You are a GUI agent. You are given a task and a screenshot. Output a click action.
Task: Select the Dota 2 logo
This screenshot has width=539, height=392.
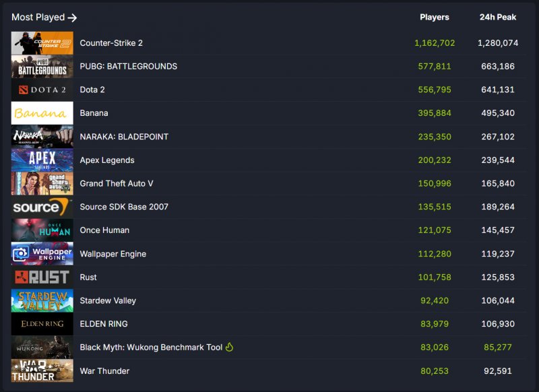pos(42,90)
